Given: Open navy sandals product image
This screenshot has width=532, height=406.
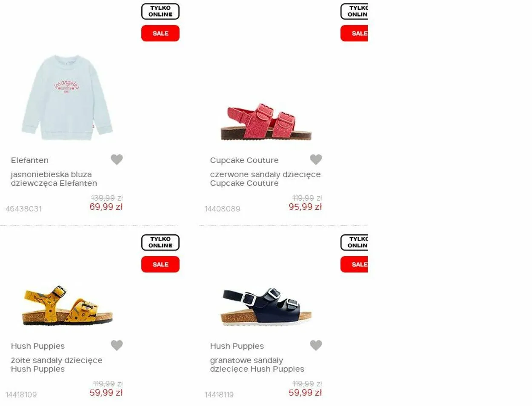Looking at the screenshot, I should (266, 307).
